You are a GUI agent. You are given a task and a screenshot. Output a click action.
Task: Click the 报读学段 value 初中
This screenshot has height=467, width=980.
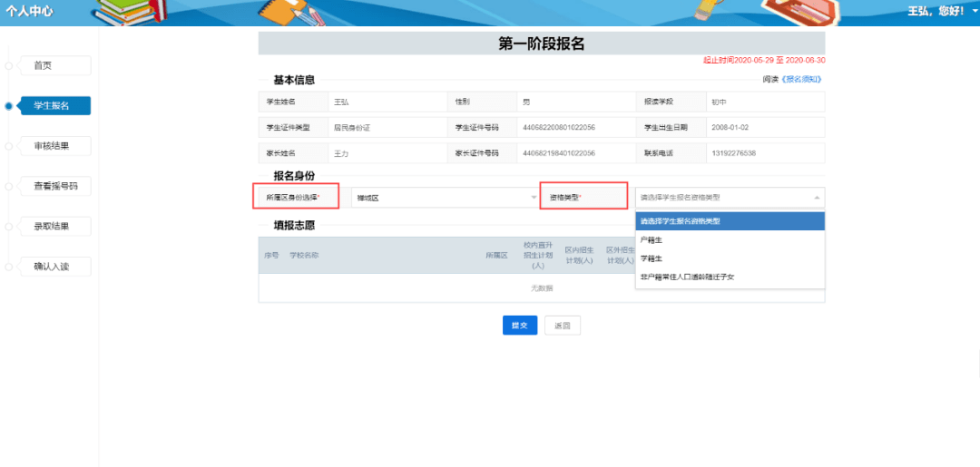pos(718,102)
